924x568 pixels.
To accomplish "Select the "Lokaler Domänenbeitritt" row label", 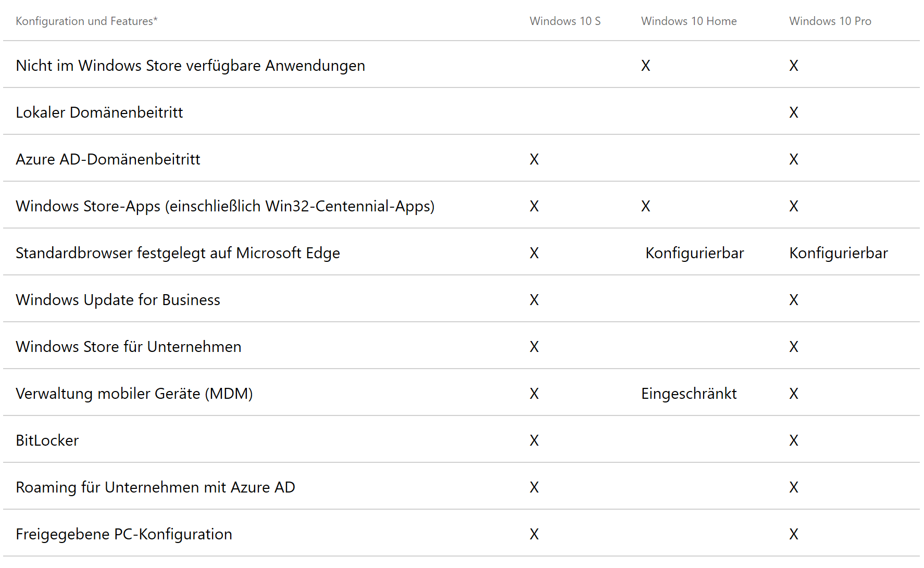I will pos(99,112).
